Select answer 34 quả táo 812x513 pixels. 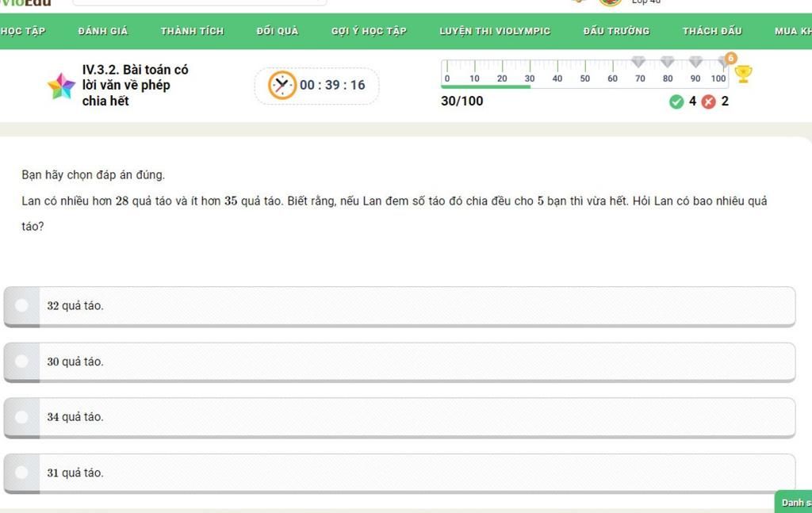click(x=400, y=418)
